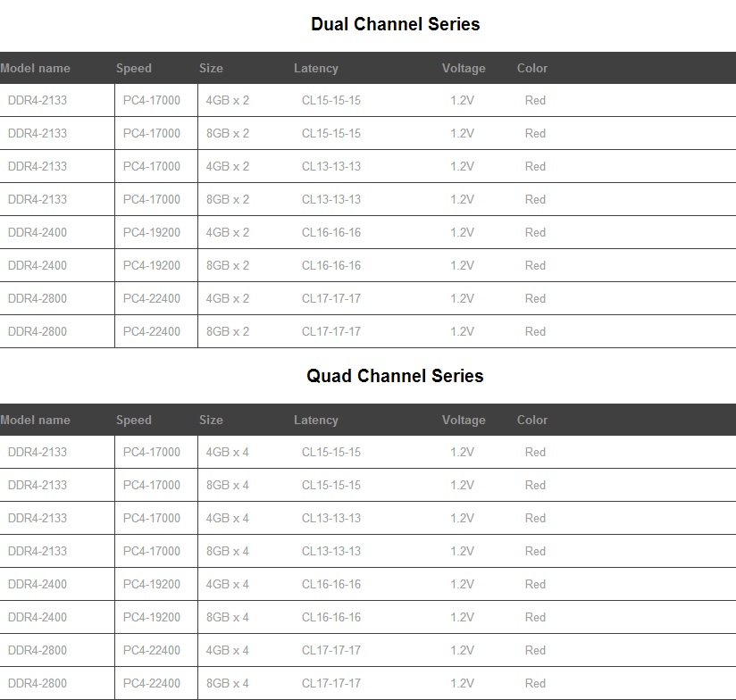Click the Dual Channel Series heading

click(395, 25)
